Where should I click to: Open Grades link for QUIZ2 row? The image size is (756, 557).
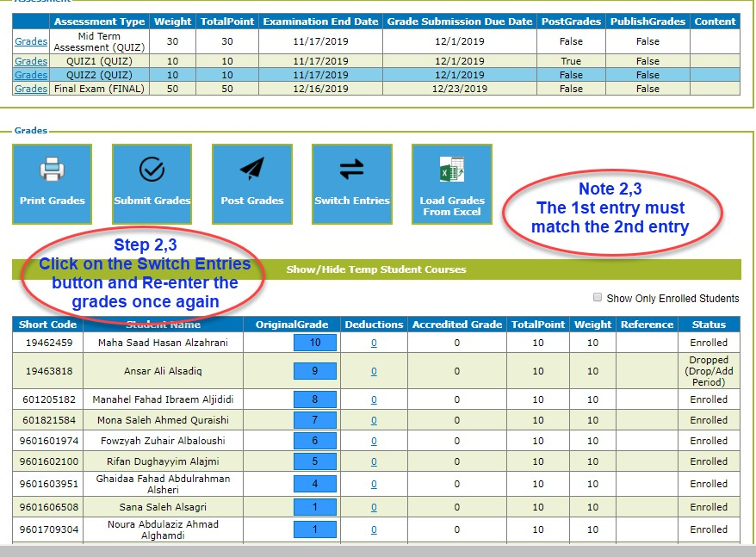[31, 75]
